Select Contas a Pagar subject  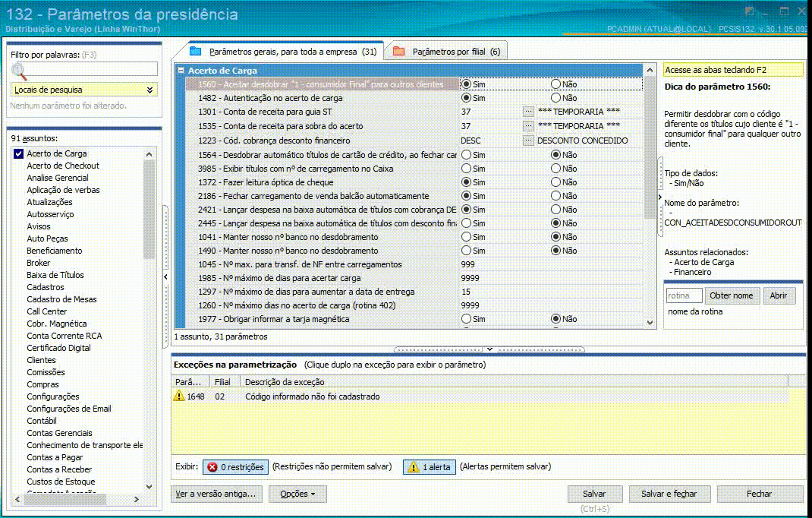coord(55,457)
